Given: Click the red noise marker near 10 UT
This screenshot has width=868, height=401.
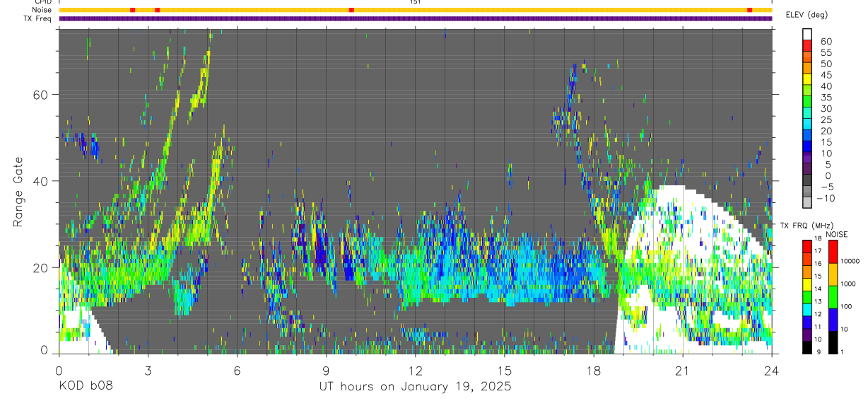Looking at the screenshot, I should 351,10.
